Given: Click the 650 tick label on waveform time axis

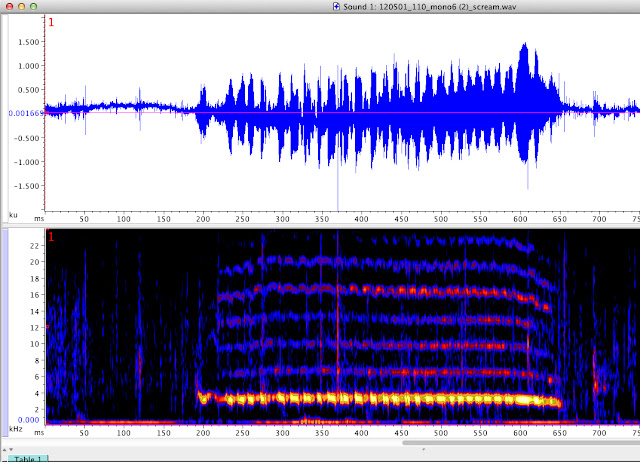Looking at the screenshot, I should pyautogui.click(x=560, y=219).
